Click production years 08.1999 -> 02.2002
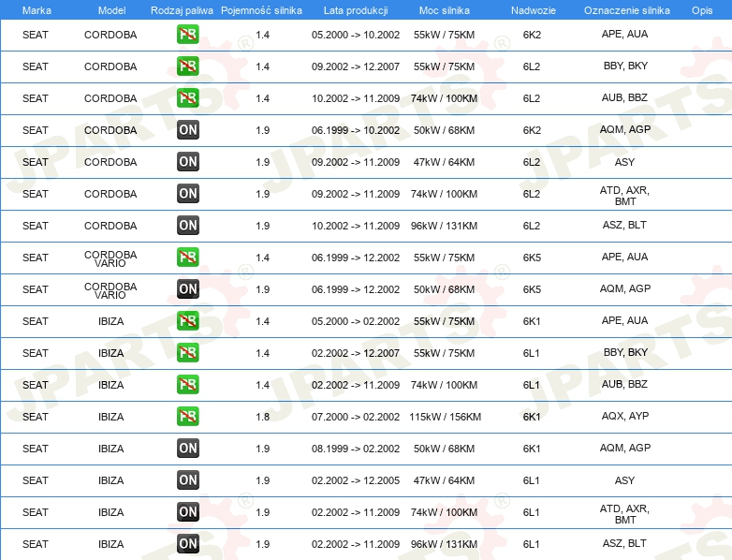The image size is (732, 560). [x=356, y=449]
